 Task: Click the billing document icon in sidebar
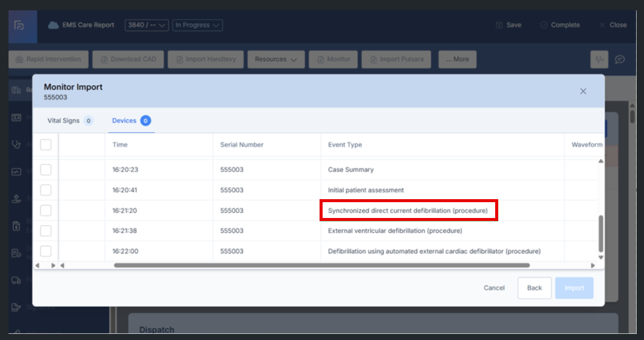[16, 226]
